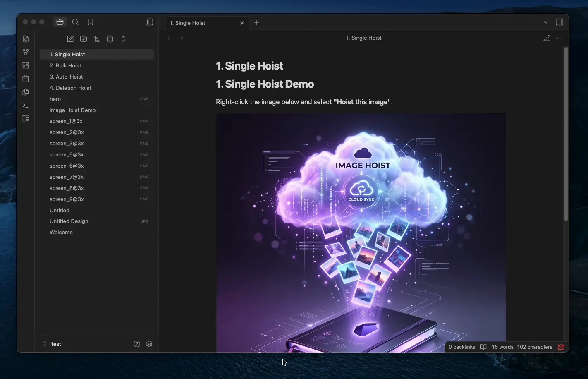Click the 102 characters count
The width and height of the screenshot is (588, 379).
point(535,347)
